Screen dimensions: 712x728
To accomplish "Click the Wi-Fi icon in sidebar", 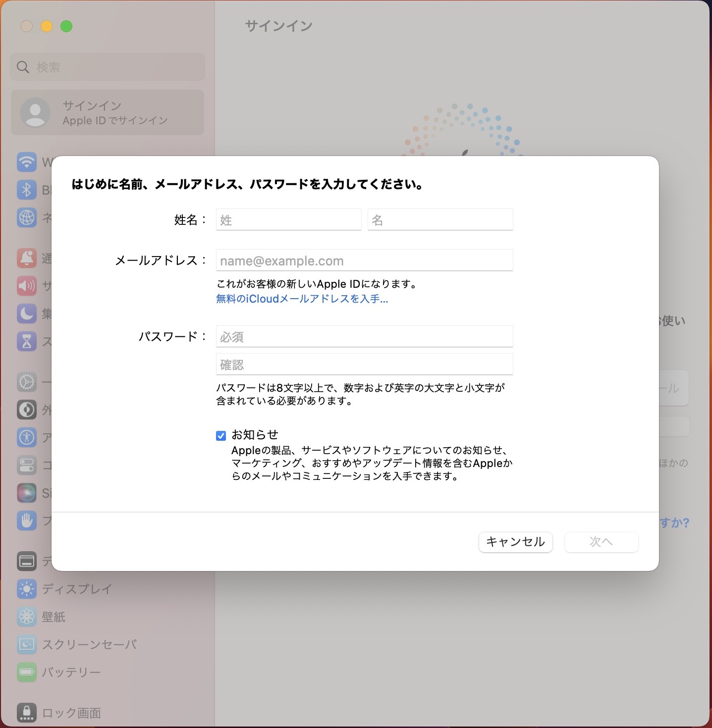I will (27, 162).
